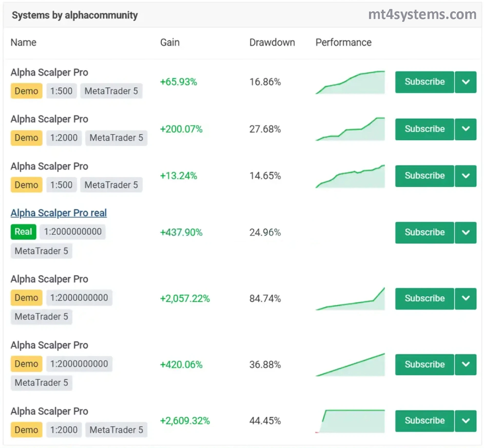Click the Performance column header

click(x=343, y=43)
